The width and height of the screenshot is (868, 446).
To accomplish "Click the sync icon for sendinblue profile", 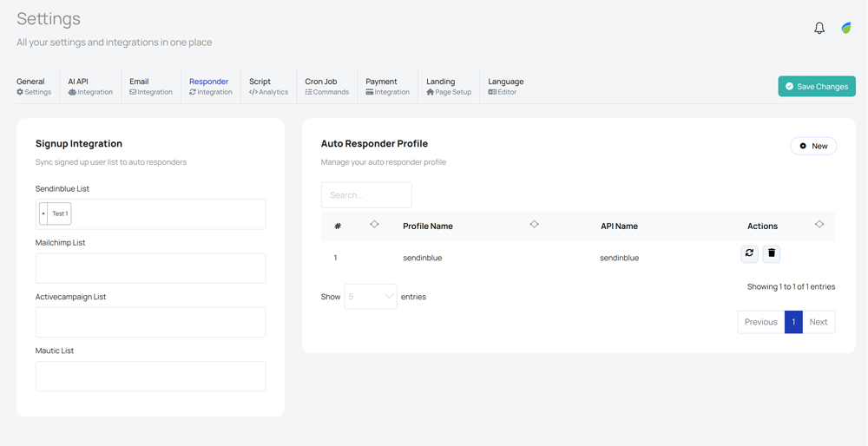I will 749,253.
